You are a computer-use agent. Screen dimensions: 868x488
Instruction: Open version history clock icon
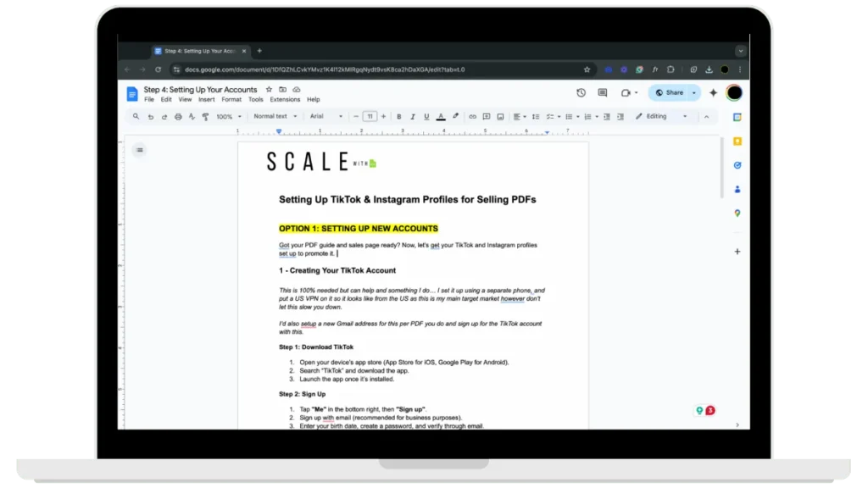click(x=581, y=93)
